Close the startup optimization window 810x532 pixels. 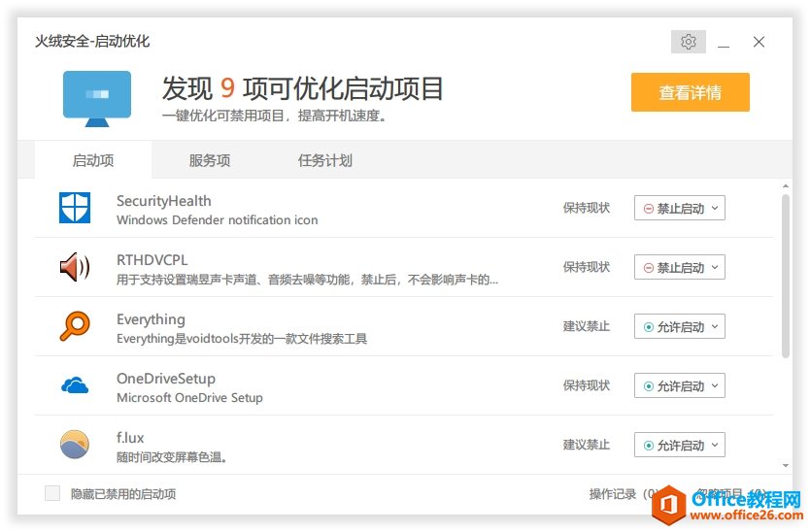(759, 42)
